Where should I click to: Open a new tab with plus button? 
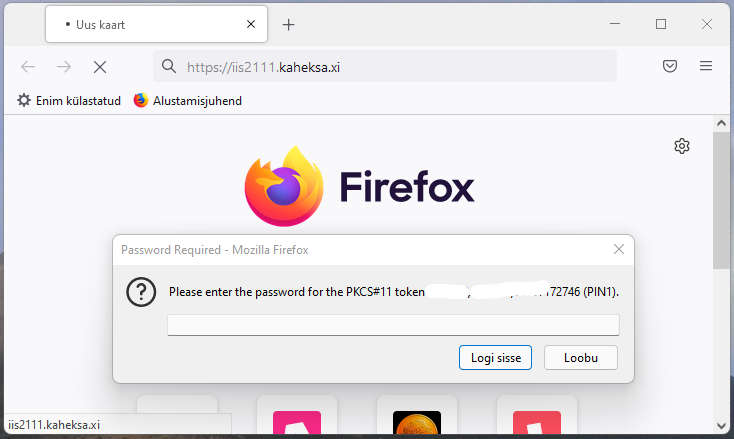(x=288, y=24)
